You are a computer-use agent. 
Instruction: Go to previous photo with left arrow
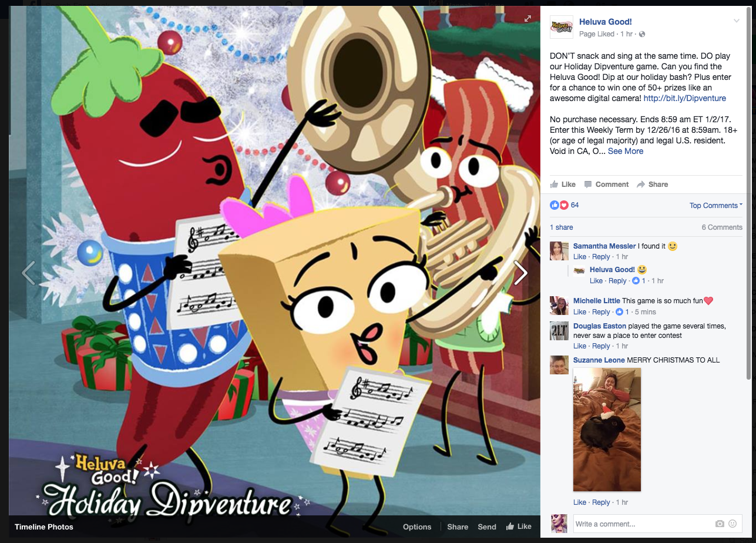28,273
